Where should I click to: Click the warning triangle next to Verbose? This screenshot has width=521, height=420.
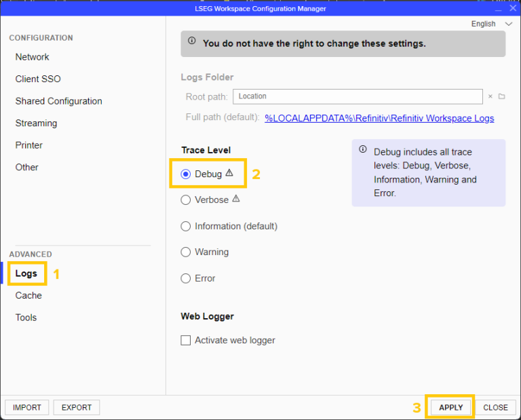tap(236, 199)
